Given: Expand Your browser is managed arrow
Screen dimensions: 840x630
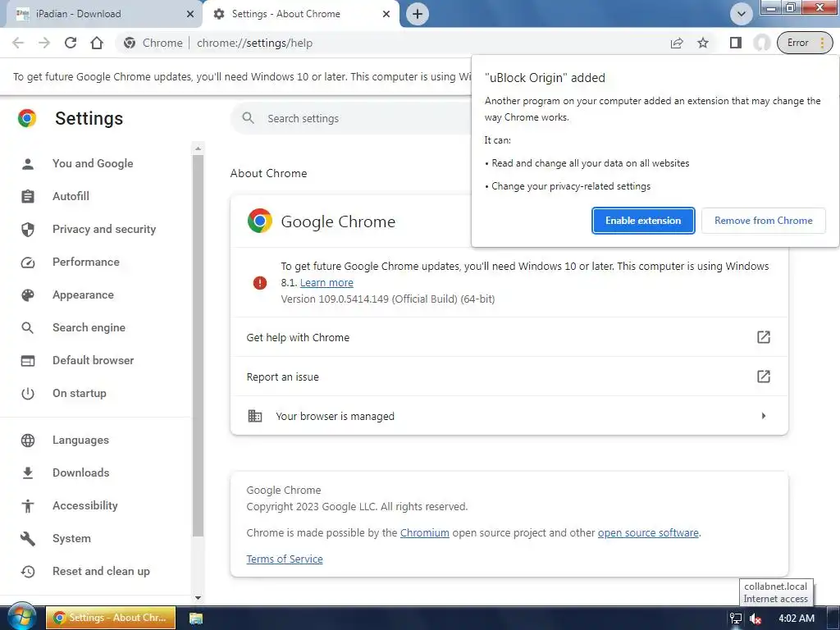Looking at the screenshot, I should tap(764, 416).
